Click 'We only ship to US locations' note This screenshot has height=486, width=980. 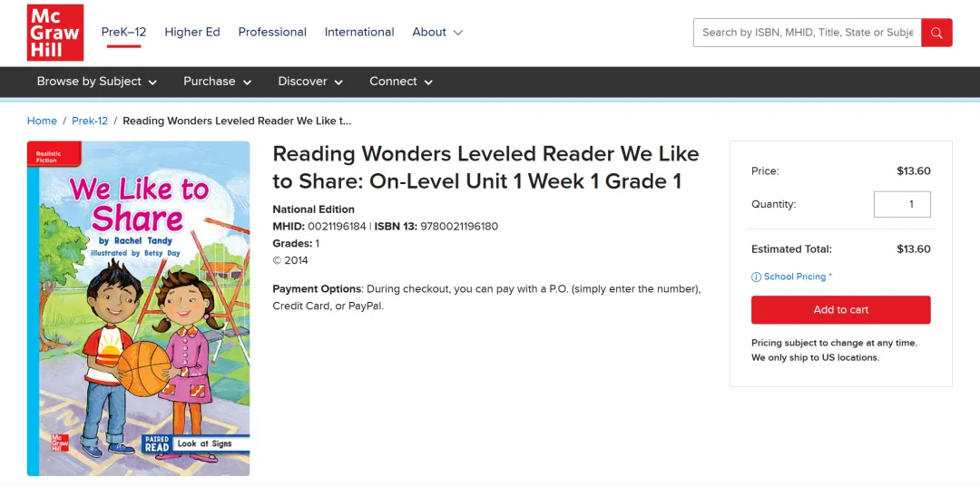point(815,358)
